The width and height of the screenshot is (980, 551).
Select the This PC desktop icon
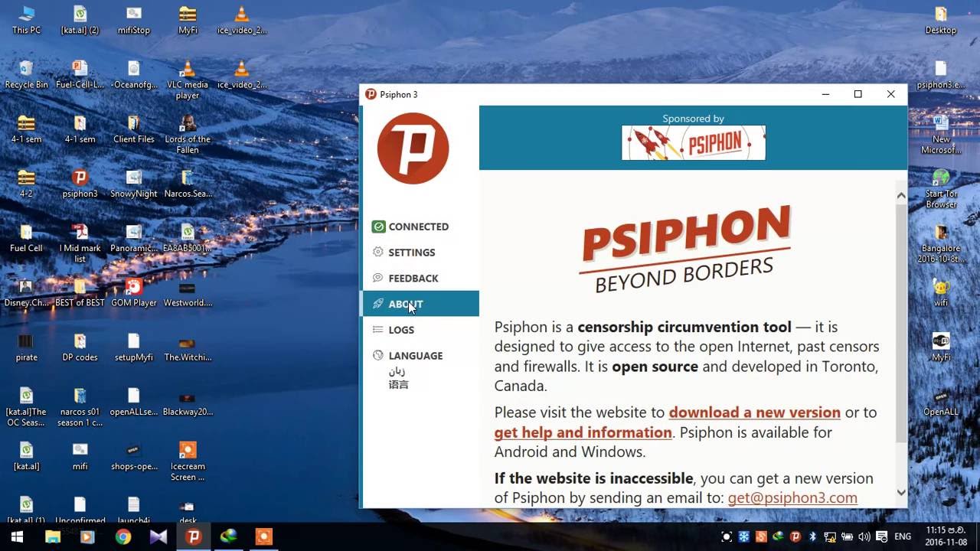27,21
